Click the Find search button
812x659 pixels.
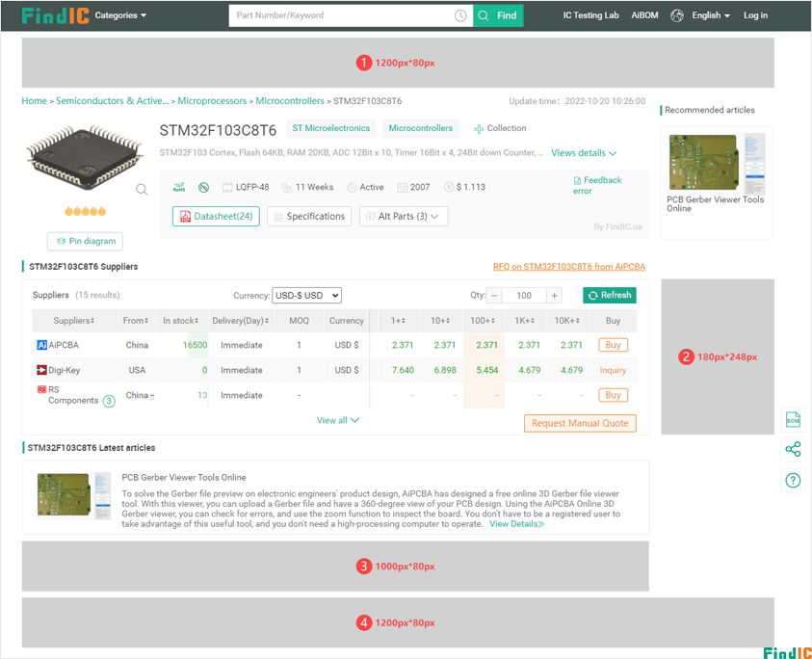coord(498,15)
